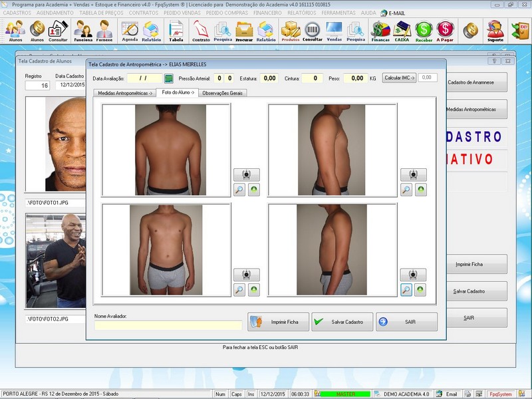Image resolution: width=532 pixels, height=399 pixels.
Task: Open the Pesquisa icon next to Vendas
Action: point(356,31)
